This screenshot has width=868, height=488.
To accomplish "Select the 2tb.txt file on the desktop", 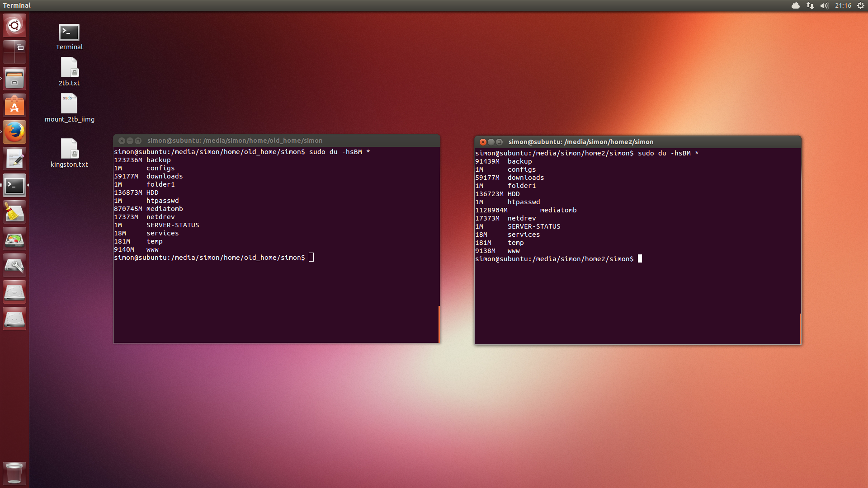I will click(x=69, y=71).
